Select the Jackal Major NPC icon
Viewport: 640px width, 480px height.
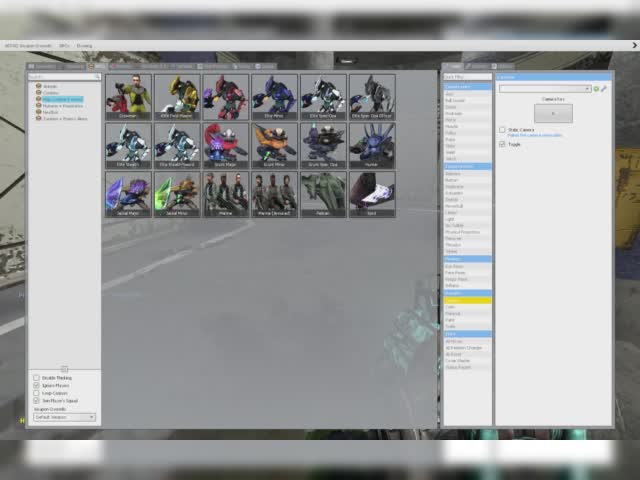128,194
